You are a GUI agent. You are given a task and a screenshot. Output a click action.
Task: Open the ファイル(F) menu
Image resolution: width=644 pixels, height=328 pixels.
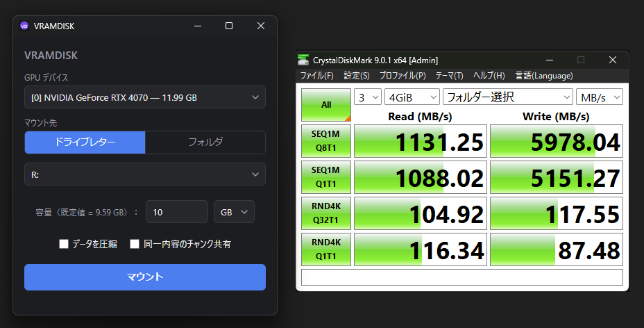316,76
